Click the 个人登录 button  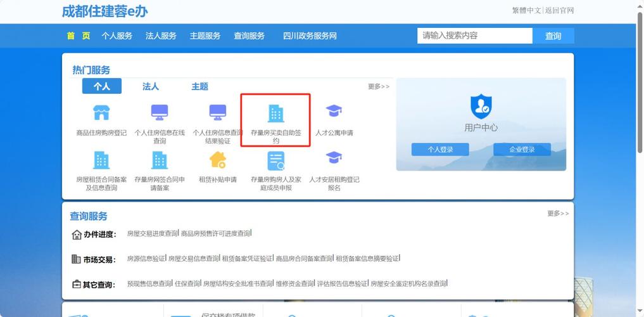coord(440,150)
